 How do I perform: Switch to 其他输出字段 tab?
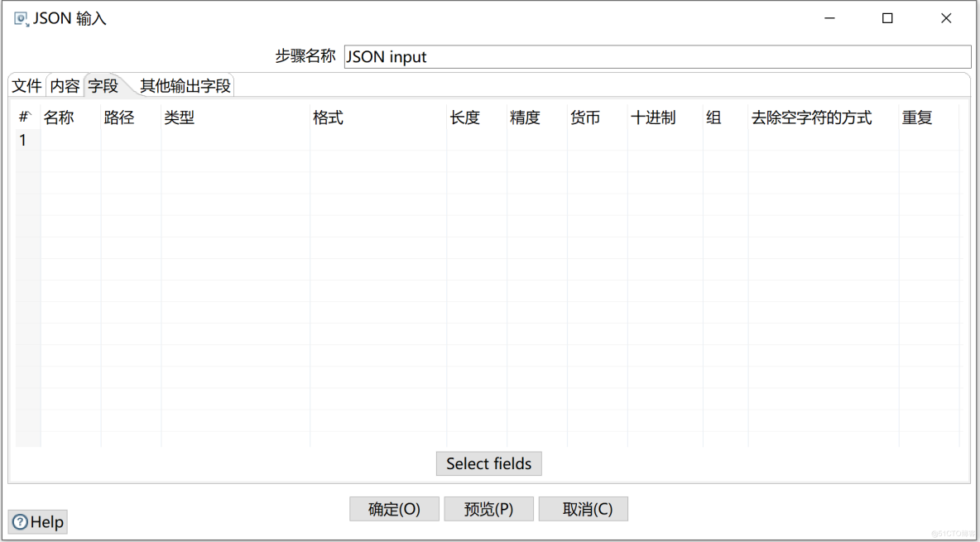click(185, 86)
